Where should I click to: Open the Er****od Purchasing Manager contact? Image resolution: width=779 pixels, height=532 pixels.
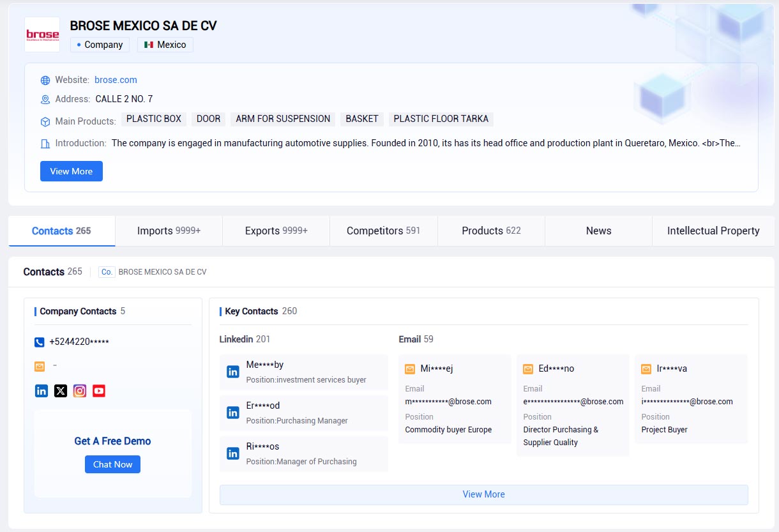click(304, 413)
